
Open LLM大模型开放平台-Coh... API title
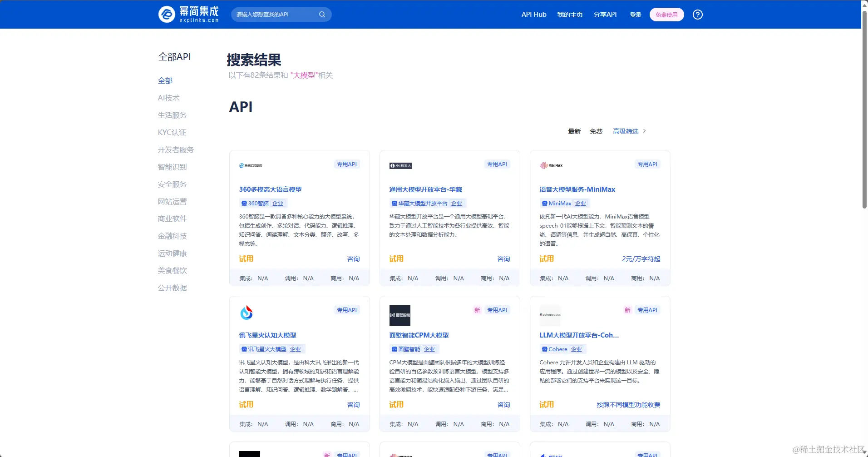579,335
